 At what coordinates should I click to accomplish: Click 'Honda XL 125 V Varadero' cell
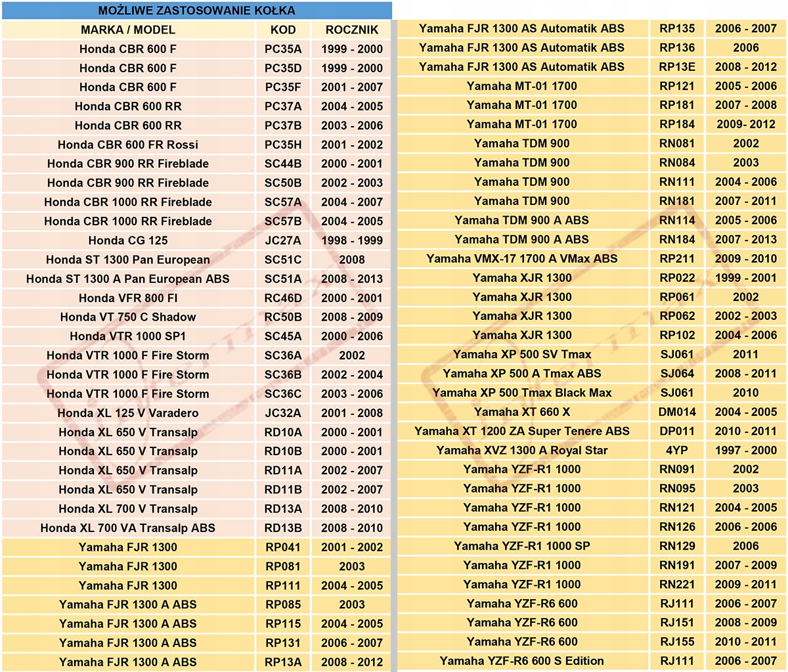(x=128, y=413)
